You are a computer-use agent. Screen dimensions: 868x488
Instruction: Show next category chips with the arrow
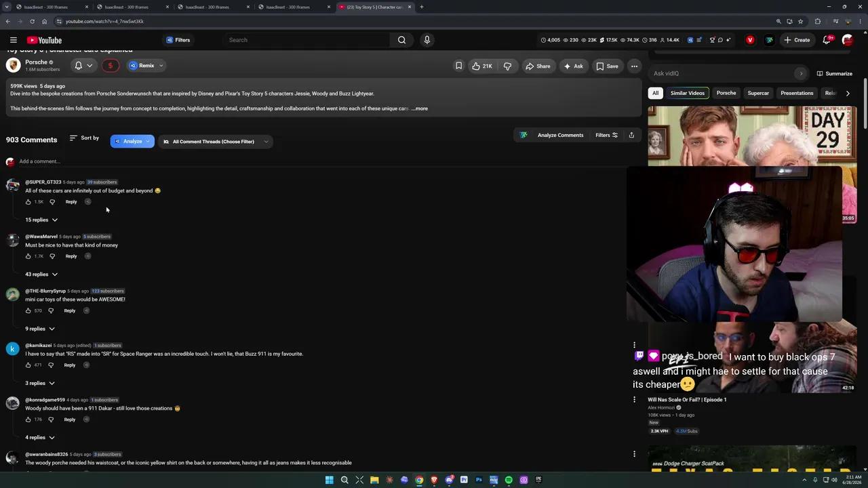click(x=848, y=93)
